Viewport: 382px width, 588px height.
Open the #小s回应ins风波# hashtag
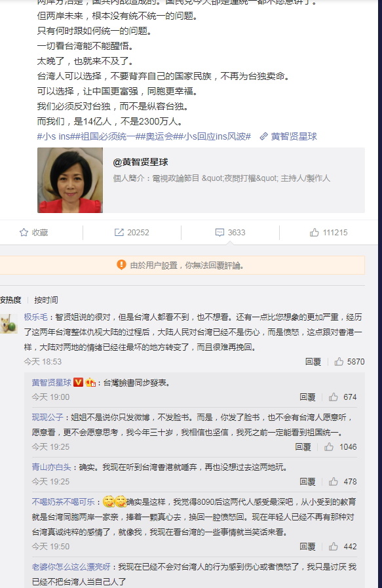(215, 136)
